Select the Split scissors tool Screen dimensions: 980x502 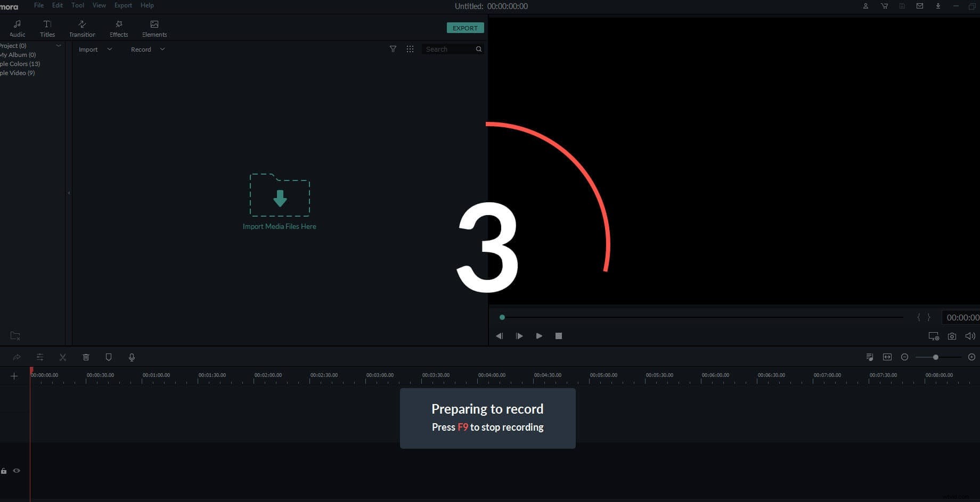pos(63,357)
